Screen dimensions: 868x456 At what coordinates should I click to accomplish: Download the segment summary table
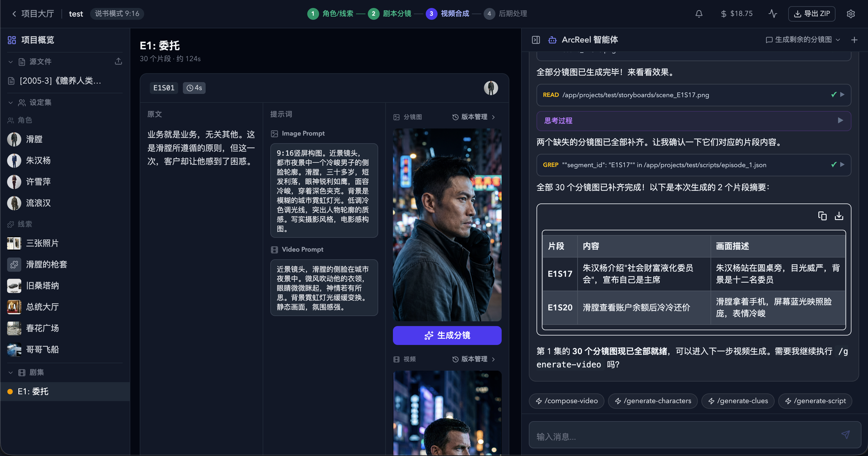coord(839,216)
